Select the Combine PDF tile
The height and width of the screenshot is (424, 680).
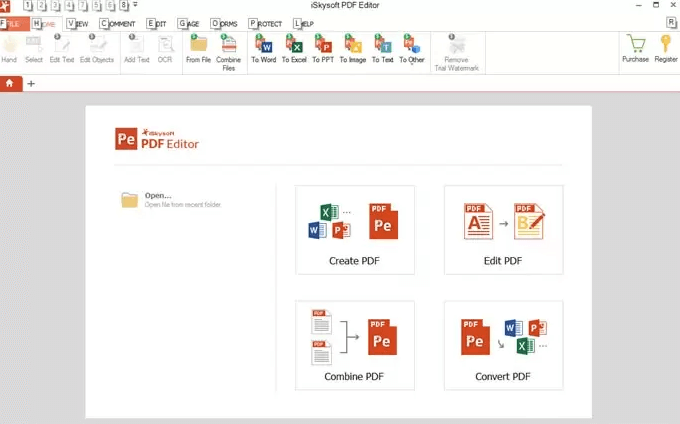[355, 345]
